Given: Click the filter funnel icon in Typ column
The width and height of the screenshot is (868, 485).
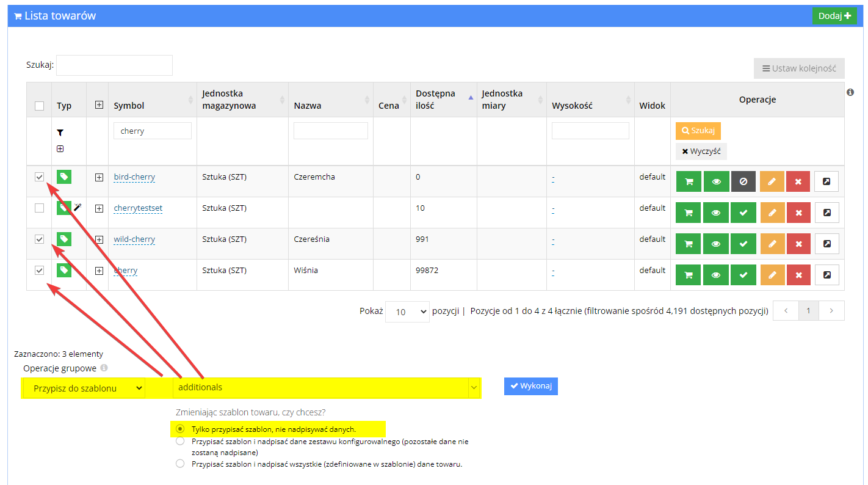Looking at the screenshot, I should [60, 133].
